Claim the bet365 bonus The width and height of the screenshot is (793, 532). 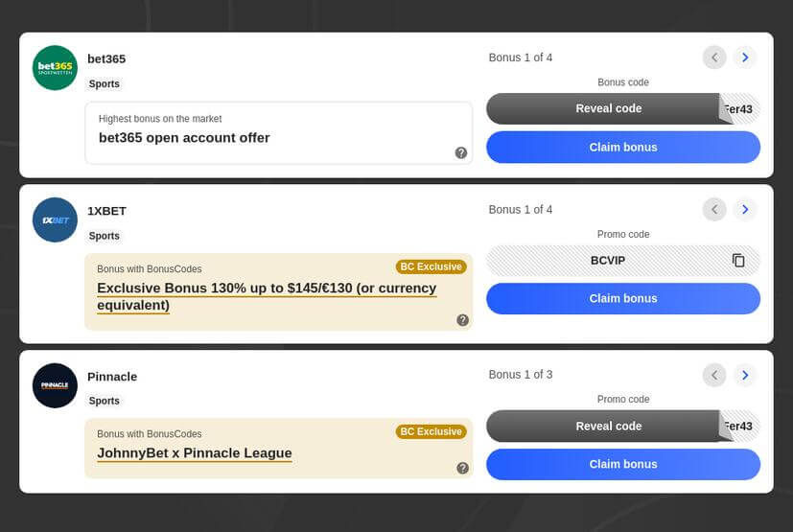click(623, 148)
